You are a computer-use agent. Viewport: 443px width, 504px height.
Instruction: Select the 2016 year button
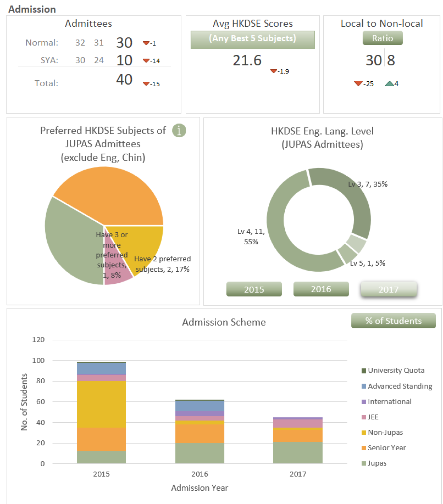(321, 289)
